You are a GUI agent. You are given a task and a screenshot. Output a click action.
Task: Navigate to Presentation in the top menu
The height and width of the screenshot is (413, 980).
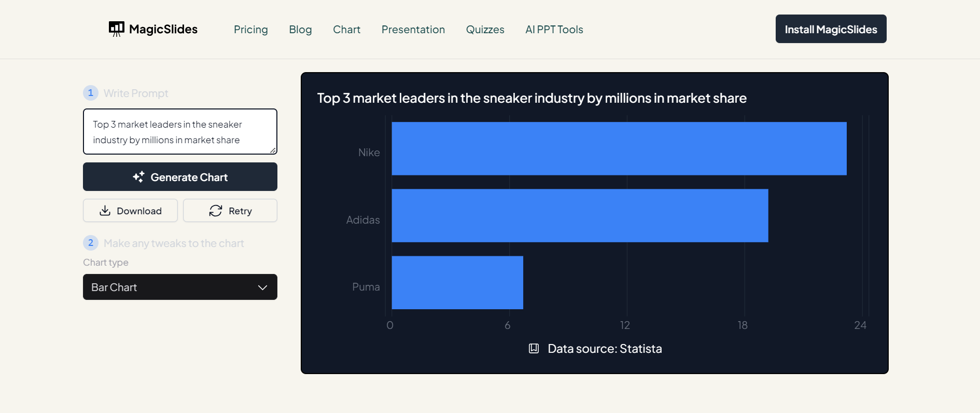tap(413, 30)
